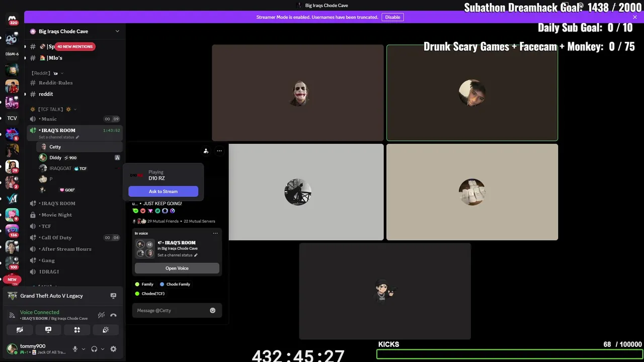Image resolution: width=644 pixels, height=362 pixels.
Task: Open Discord direct messages home icon
Action: point(12,19)
